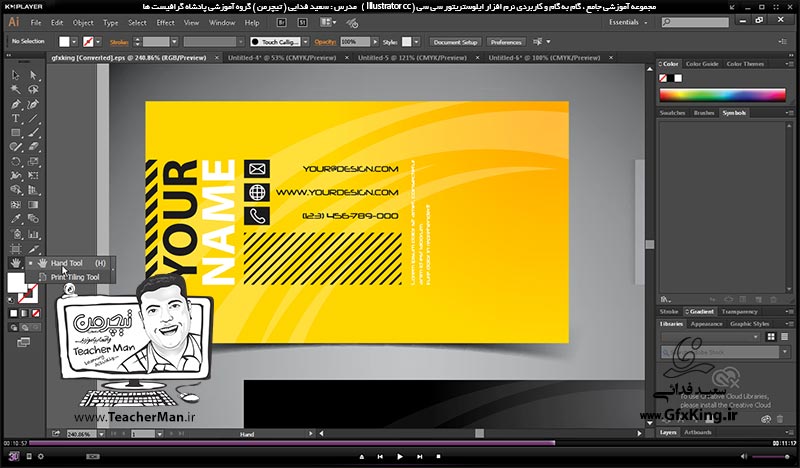Select the Paintbrush tool

click(x=33, y=133)
